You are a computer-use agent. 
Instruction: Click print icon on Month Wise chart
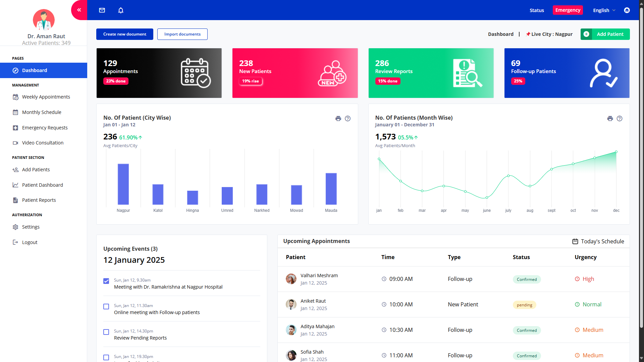pyautogui.click(x=610, y=118)
